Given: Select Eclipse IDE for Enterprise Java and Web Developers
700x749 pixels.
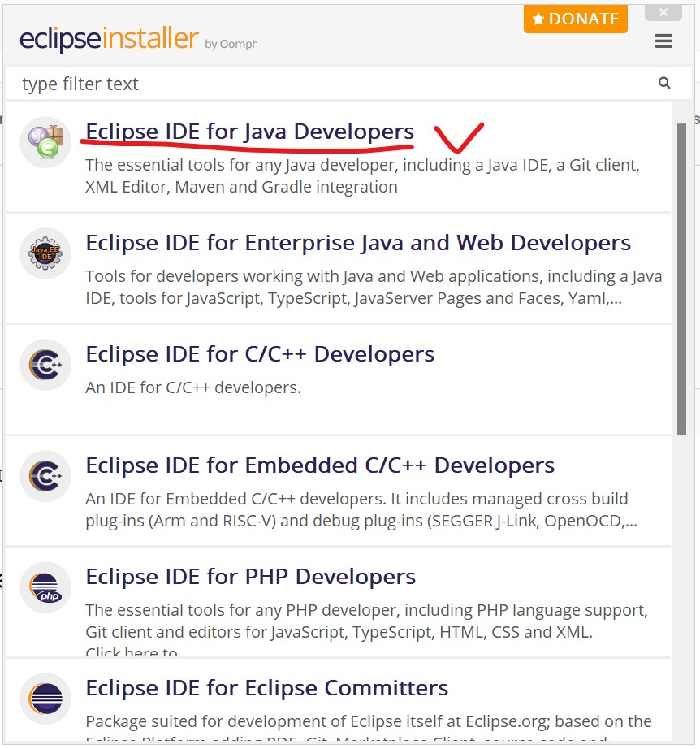Looking at the screenshot, I should point(358,243).
